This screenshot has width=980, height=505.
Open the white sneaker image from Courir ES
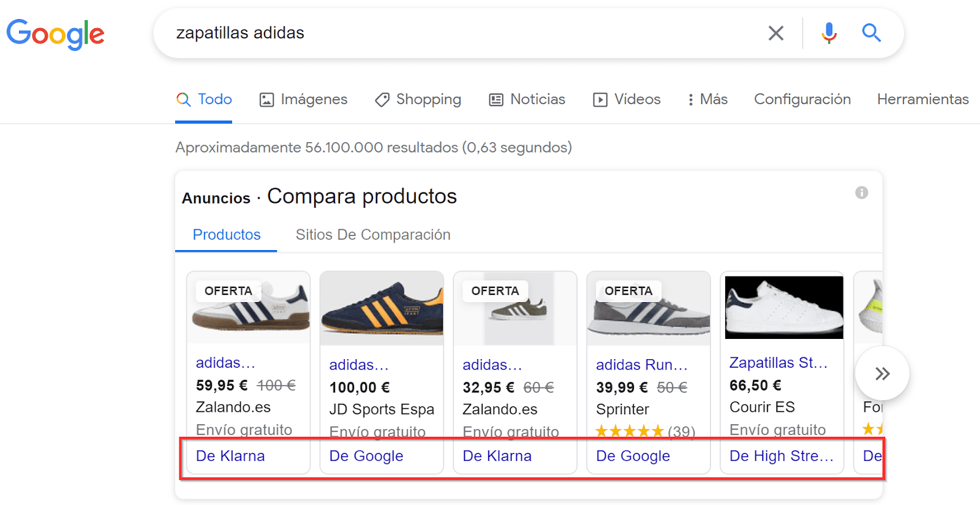pos(783,308)
